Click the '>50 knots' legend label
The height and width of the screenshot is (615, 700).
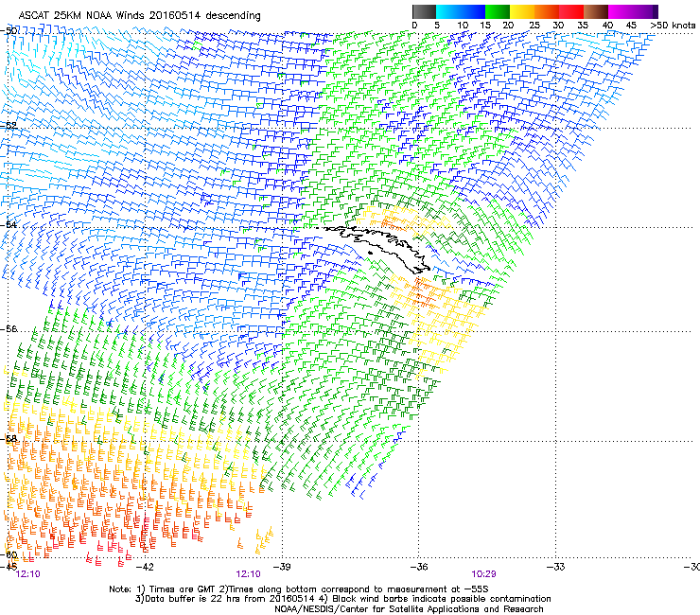[673, 26]
